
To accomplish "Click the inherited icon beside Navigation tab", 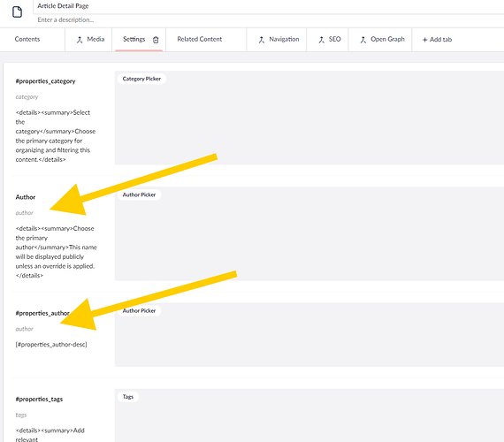I will point(262,40).
